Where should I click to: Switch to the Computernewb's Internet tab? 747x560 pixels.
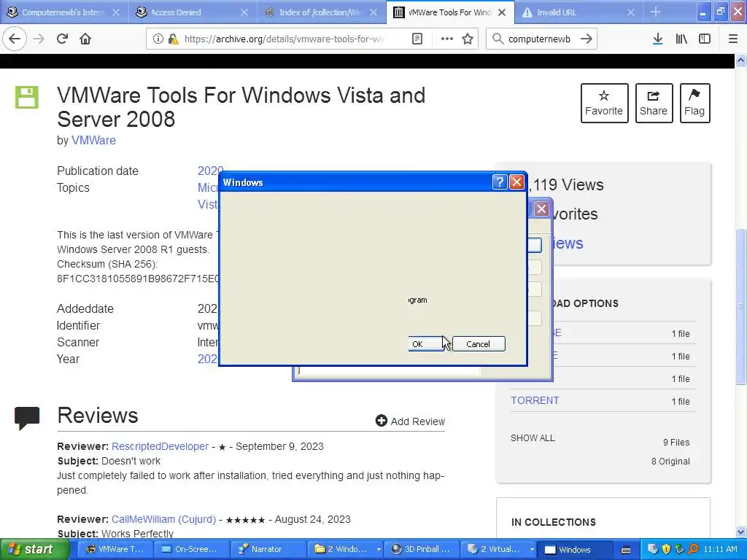[x=64, y=12]
